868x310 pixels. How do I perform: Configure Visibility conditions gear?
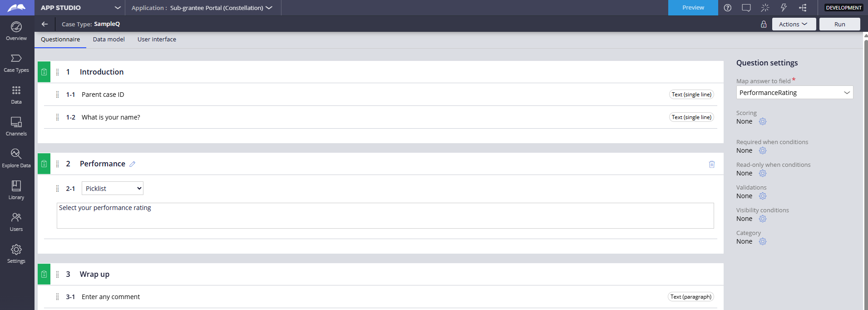pos(763,219)
